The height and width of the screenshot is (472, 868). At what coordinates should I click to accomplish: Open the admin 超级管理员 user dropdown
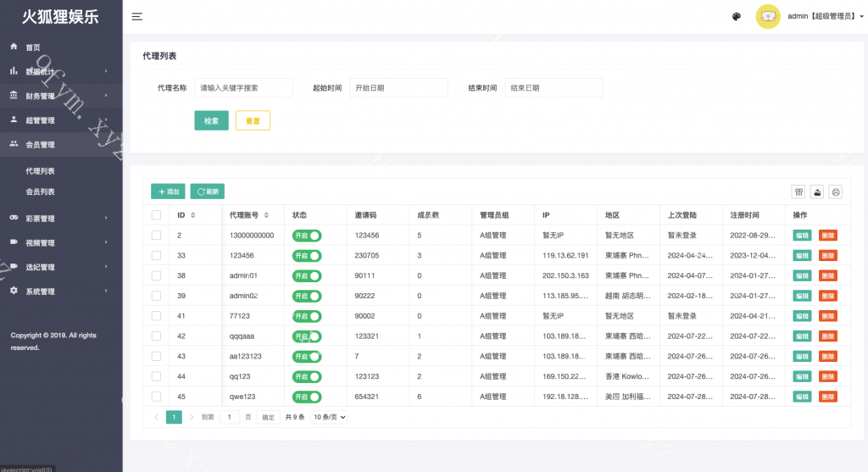(x=826, y=17)
